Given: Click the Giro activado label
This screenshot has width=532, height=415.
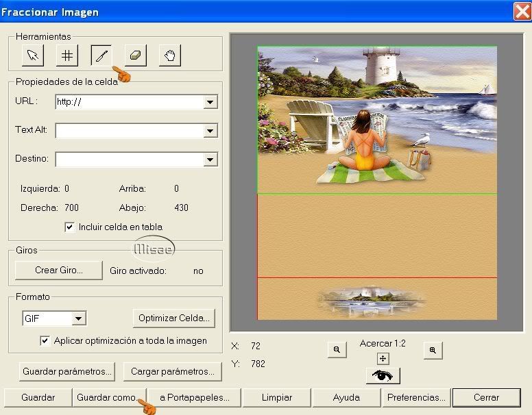Looking at the screenshot, I should point(138,271).
